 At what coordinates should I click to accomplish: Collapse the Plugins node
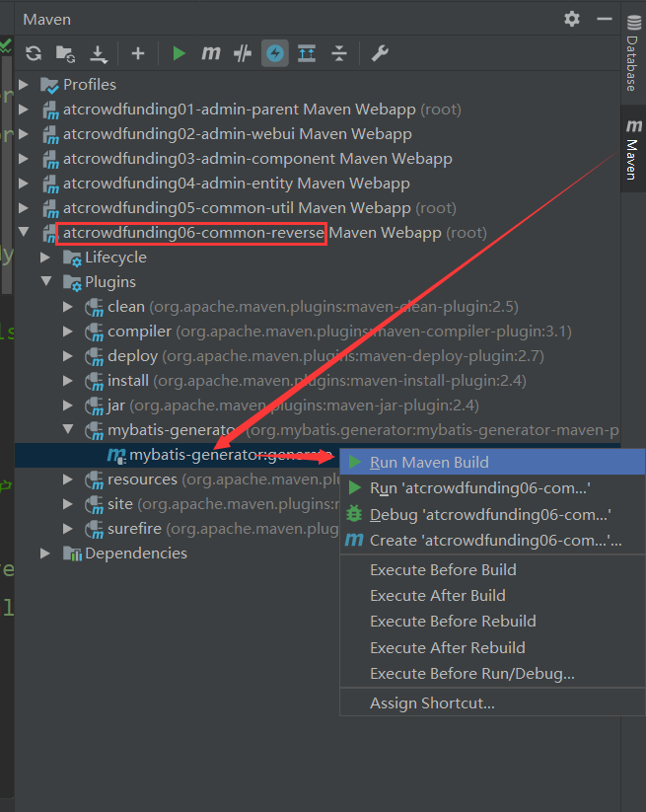(46, 281)
